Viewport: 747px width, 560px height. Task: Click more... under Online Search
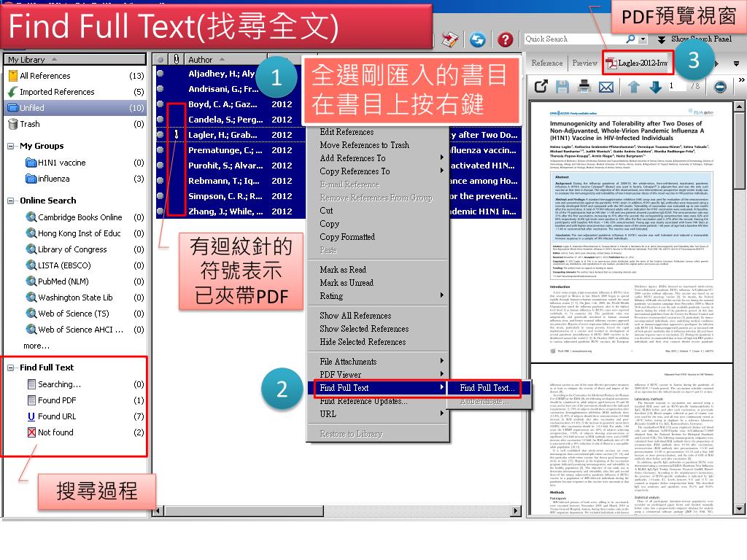click(x=36, y=346)
